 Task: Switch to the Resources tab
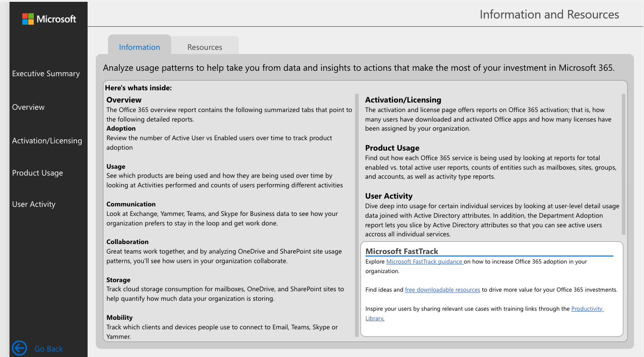[x=205, y=47]
